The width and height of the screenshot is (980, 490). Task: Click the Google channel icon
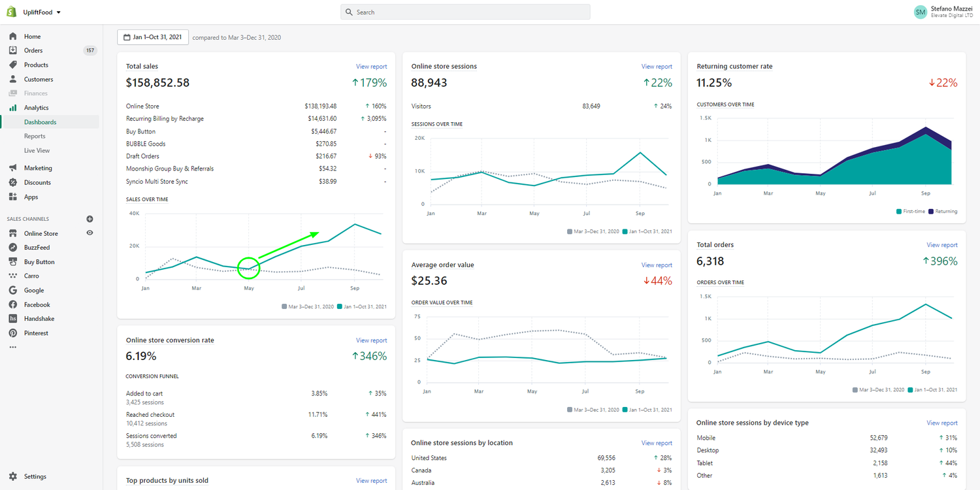pos(12,290)
